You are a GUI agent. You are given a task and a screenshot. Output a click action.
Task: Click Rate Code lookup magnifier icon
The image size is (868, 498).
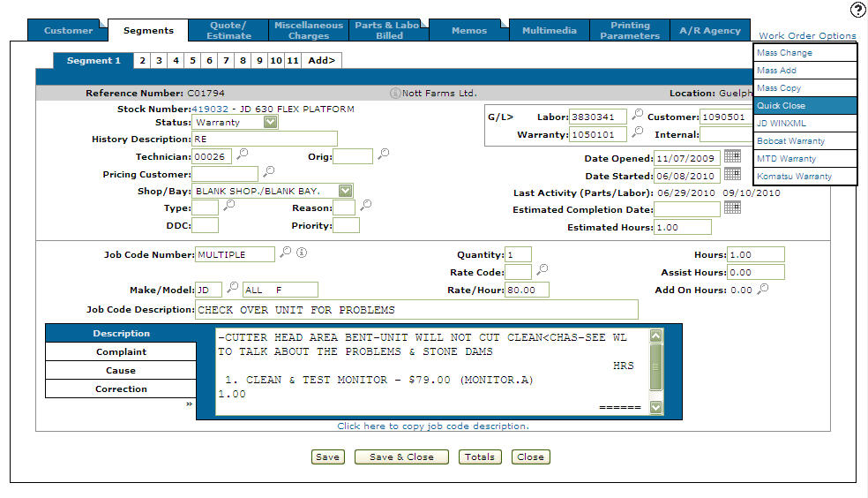(542, 269)
